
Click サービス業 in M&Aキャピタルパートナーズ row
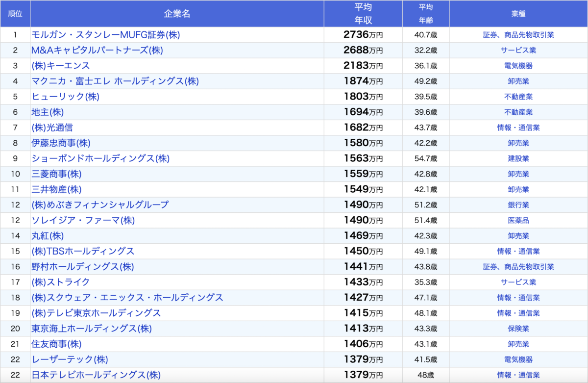coord(518,50)
